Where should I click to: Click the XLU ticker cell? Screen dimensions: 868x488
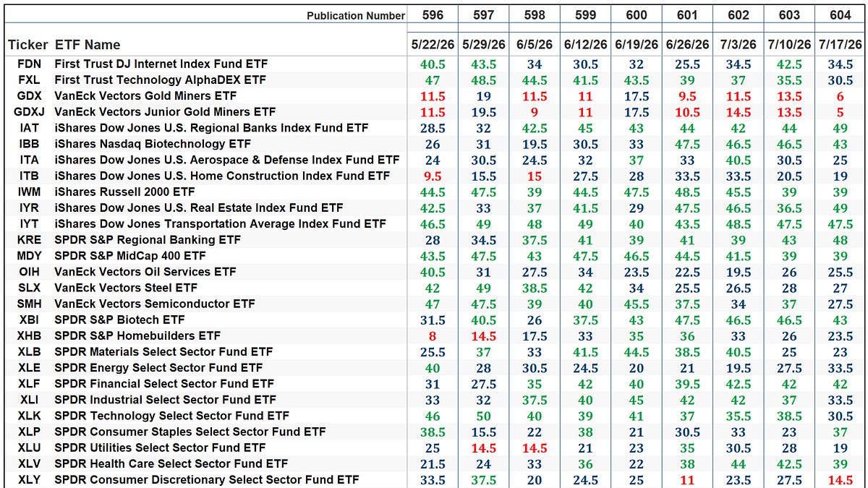(28, 448)
